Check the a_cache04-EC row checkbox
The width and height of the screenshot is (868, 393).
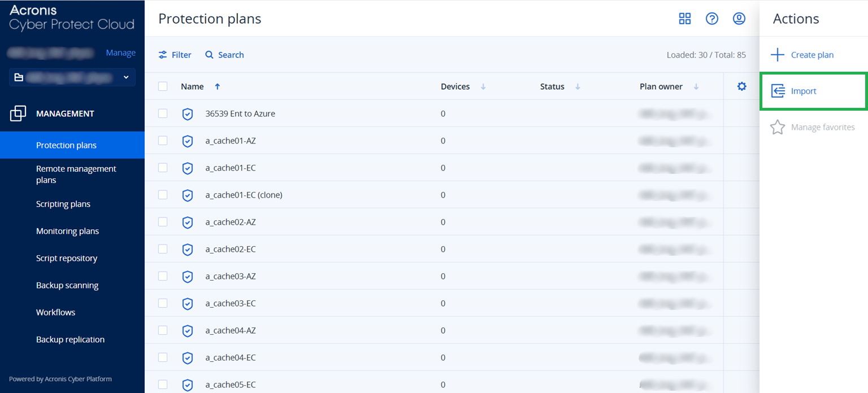(163, 357)
